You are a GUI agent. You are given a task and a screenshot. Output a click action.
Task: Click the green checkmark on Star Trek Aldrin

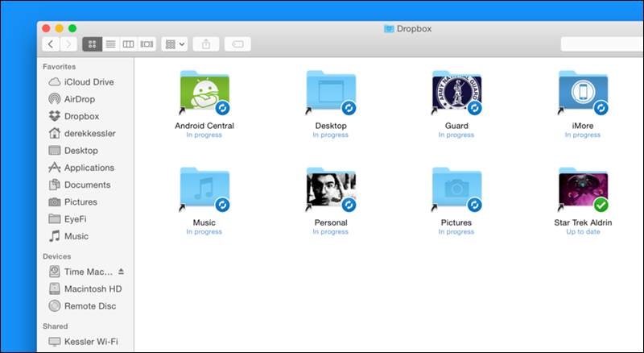[601, 205]
